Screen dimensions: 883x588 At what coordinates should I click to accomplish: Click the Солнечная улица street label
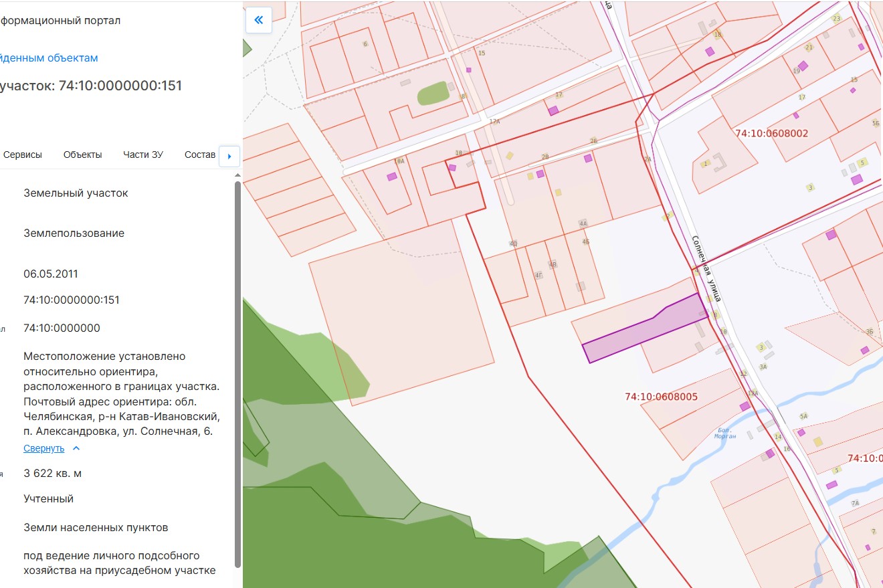pyautogui.click(x=706, y=268)
